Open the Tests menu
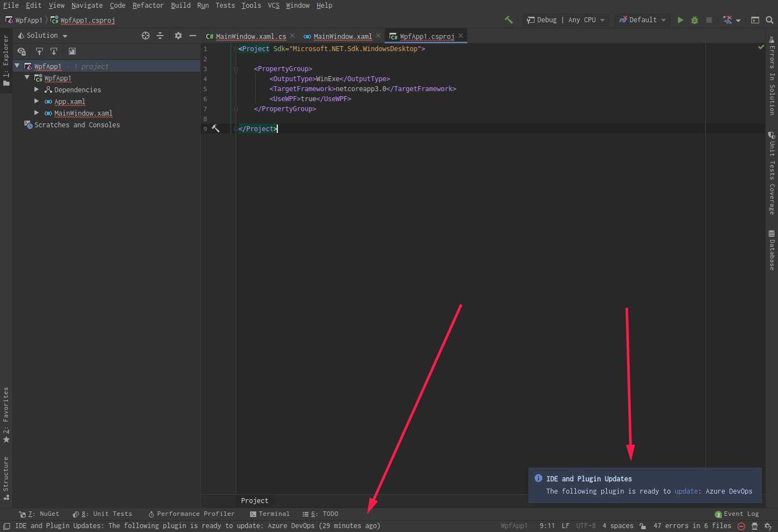This screenshot has width=778, height=532. coord(225,6)
